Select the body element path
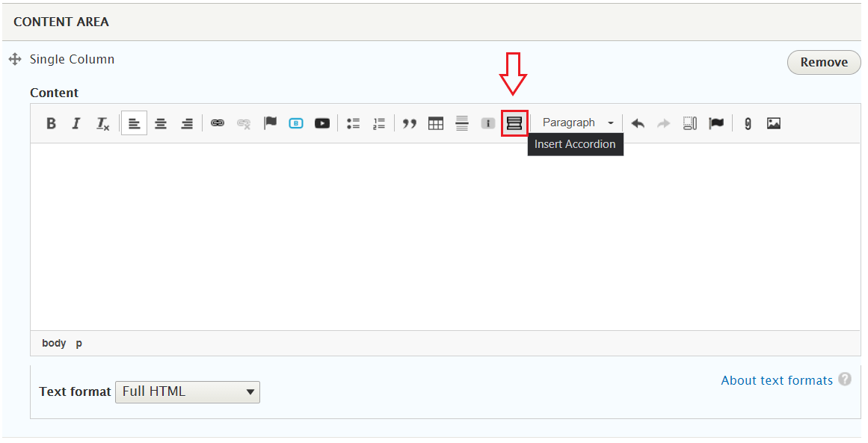Viewport: 868px width, 443px height. pyautogui.click(x=53, y=343)
